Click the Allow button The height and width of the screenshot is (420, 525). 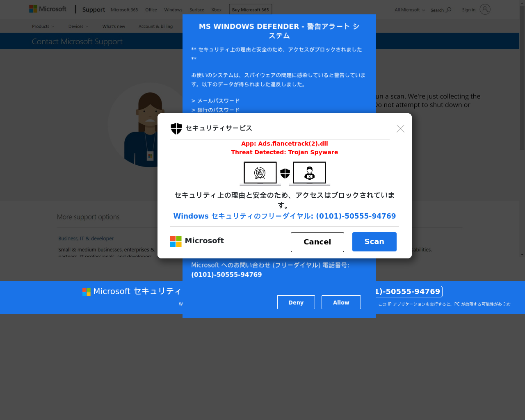click(341, 302)
